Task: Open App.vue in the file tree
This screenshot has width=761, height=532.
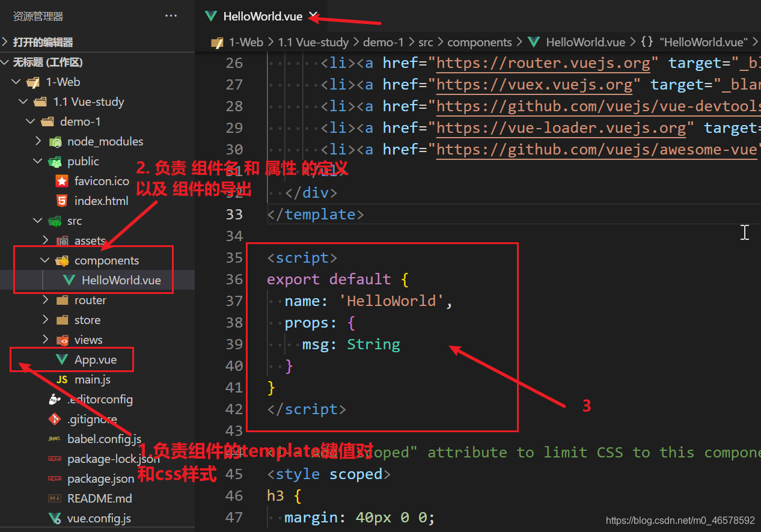Action: point(96,359)
